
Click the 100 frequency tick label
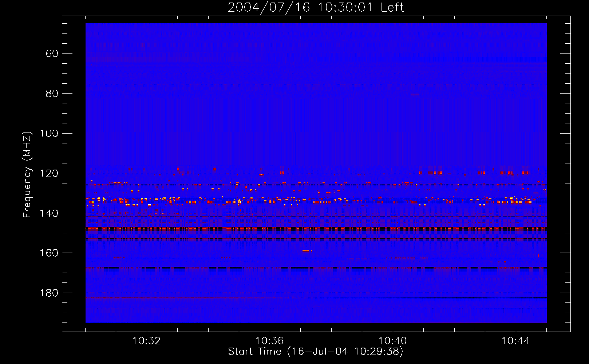49,133
